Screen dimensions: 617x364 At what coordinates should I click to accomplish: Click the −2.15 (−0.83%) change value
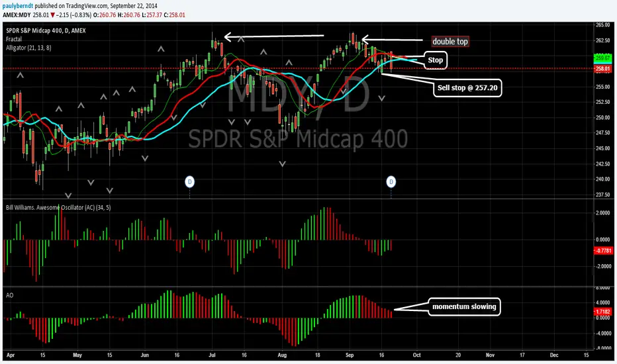[74, 15]
